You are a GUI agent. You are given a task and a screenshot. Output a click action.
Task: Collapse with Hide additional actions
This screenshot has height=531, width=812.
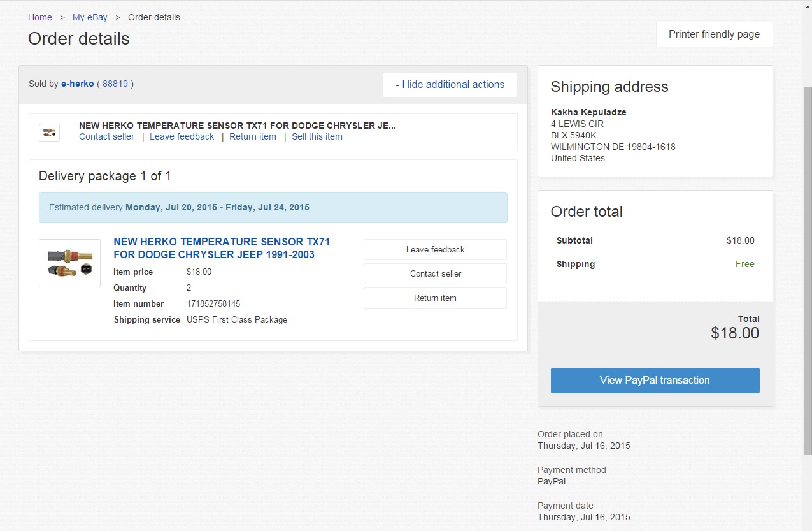tap(450, 84)
